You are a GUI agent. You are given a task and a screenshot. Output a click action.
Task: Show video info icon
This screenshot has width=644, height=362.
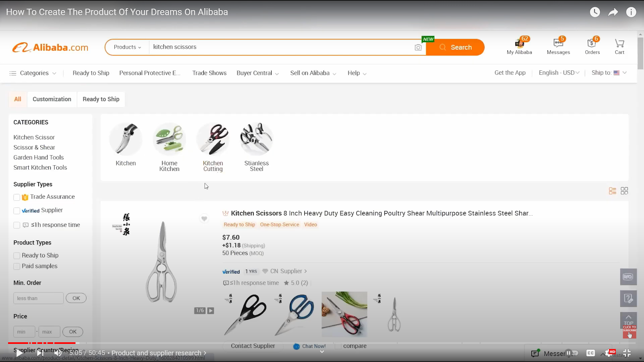pyautogui.click(x=631, y=12)
